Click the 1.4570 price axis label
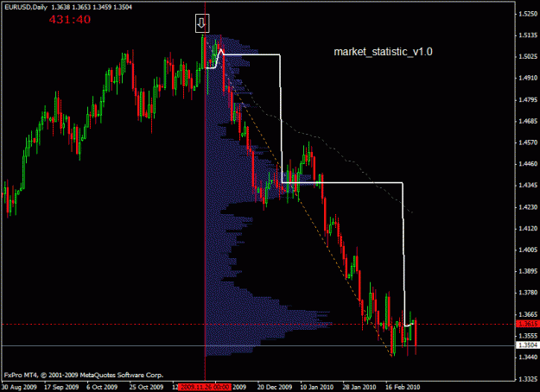 (528, 142)
